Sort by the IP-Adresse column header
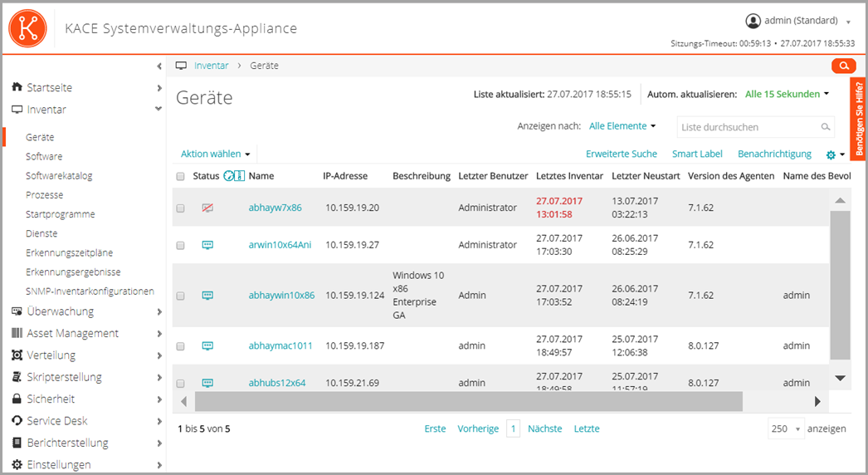Image resolution: width=868 pixels, height=475 pixels. pyautogui.click(x=345, y=176)
